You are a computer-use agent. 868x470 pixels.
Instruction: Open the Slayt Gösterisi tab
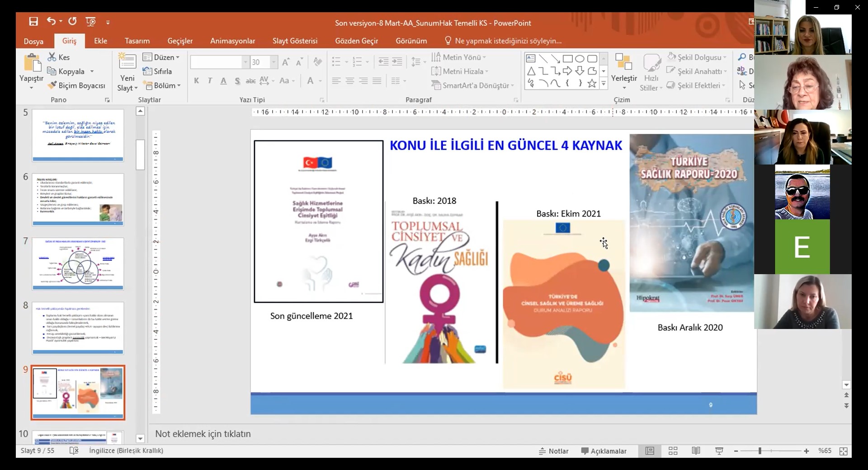point(295,41)
